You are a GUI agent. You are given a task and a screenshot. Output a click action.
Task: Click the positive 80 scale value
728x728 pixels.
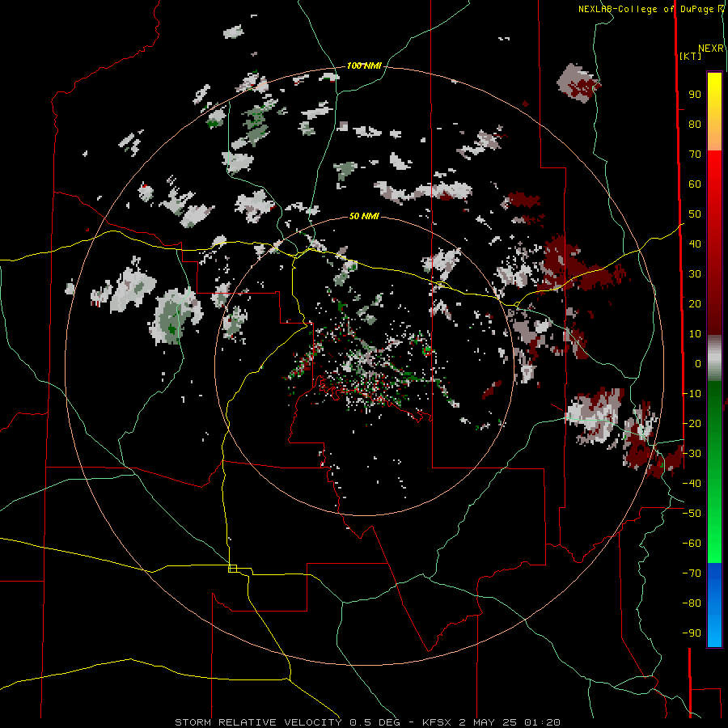[695, 124]
